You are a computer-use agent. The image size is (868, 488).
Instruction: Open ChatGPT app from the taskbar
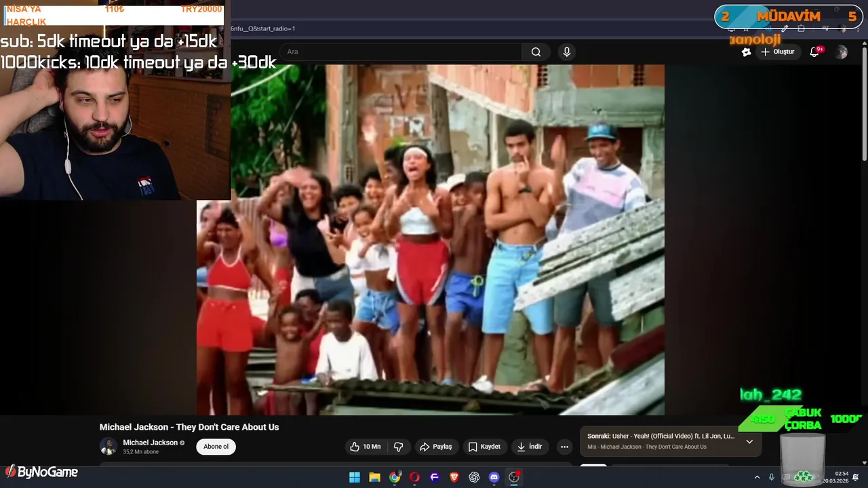(474, 477)
